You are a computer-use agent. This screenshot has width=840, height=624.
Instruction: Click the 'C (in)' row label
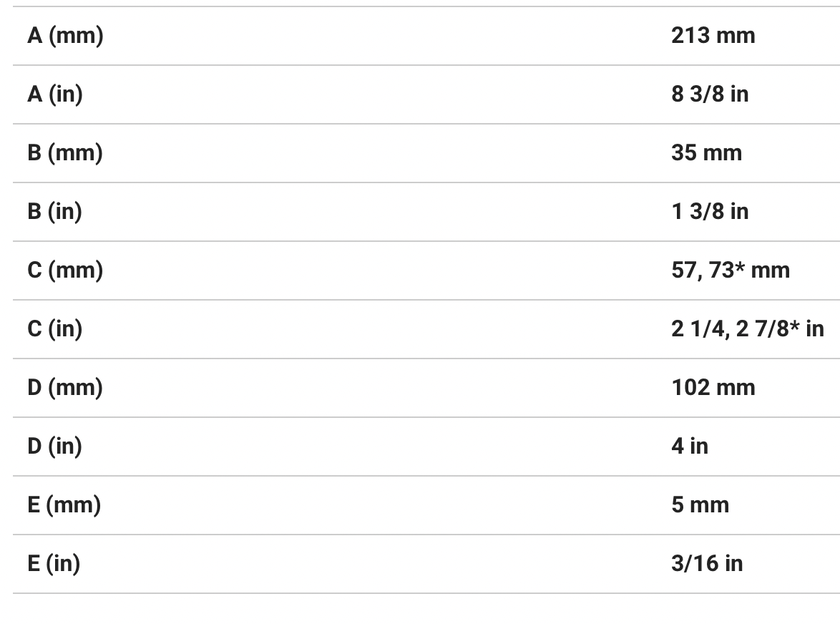coord(55,329)
